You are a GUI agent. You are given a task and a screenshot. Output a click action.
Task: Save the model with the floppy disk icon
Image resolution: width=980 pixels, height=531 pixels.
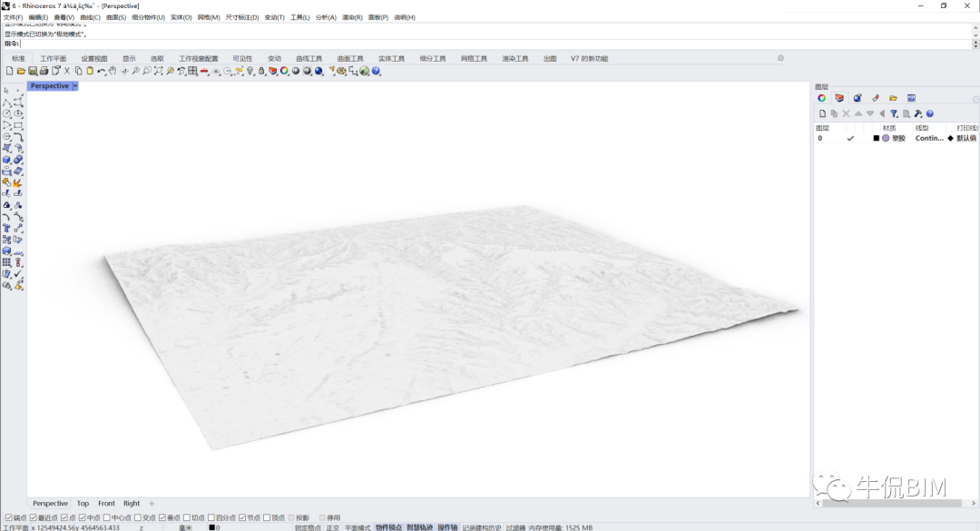[33, 71]
